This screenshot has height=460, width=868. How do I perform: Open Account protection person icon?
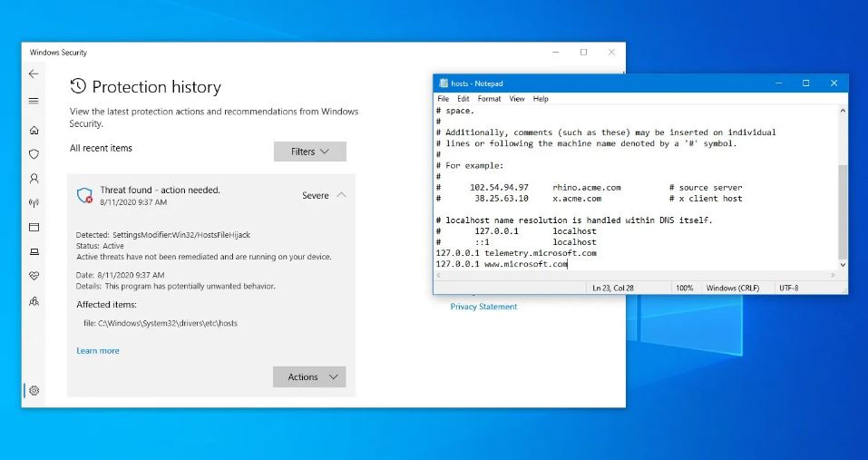coord(34,178)
